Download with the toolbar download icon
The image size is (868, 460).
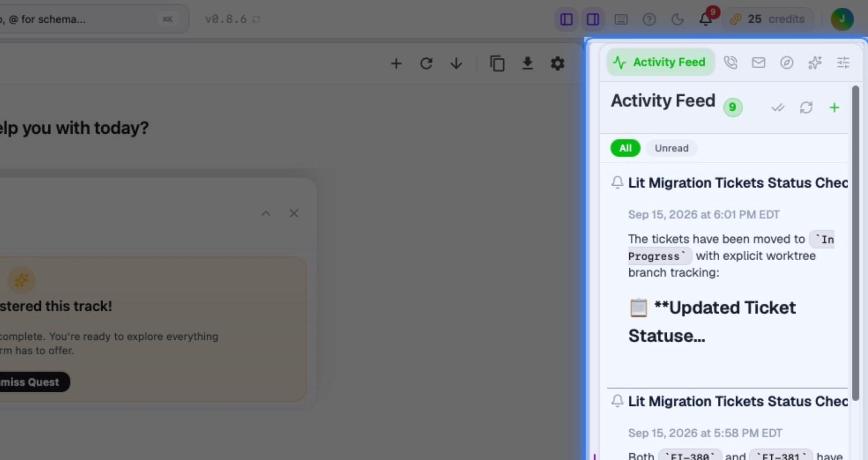point(527,63)
